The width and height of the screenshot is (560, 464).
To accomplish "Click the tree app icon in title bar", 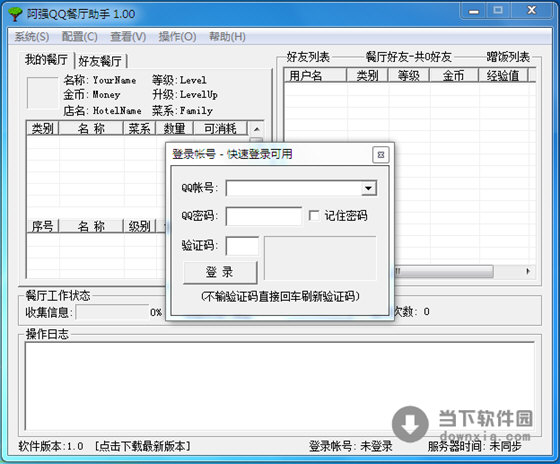I will 15,14.
